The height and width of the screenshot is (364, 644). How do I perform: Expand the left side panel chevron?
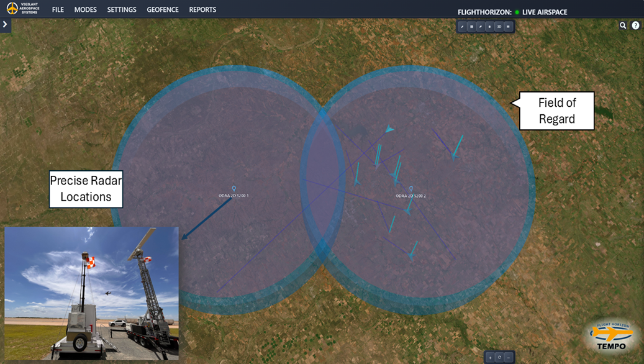[5, 25]
